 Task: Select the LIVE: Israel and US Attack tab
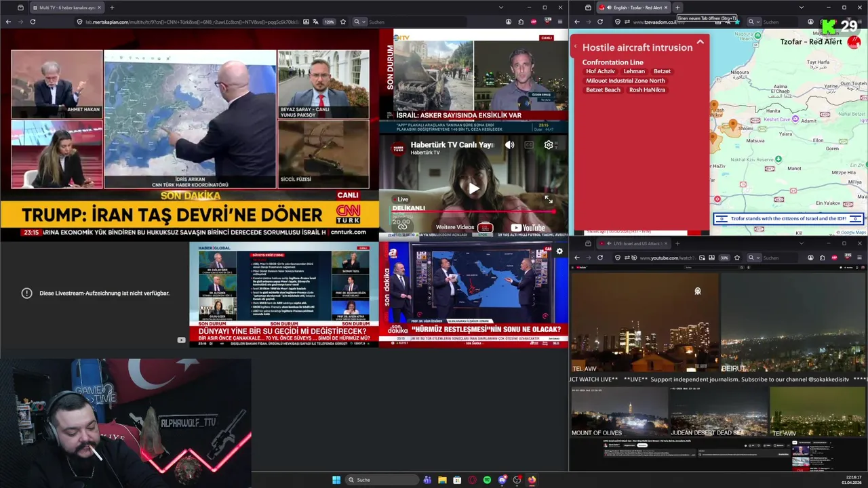[634, 243]
